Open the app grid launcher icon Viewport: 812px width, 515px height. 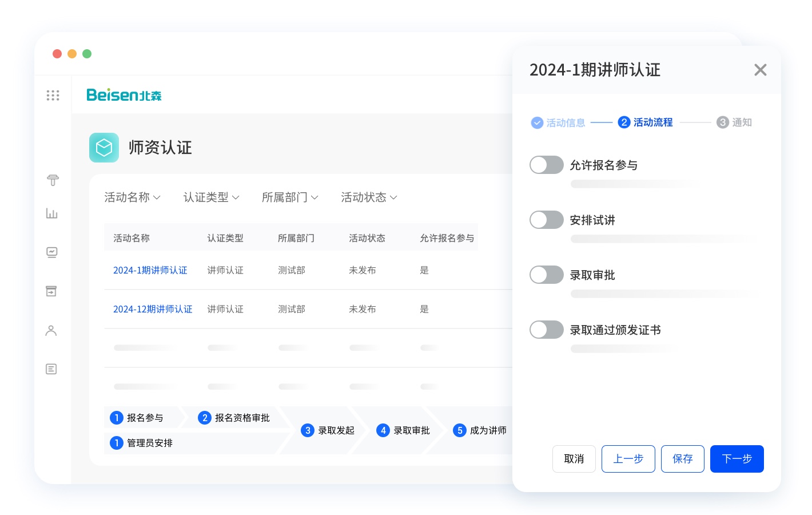[x=53, y=95]
